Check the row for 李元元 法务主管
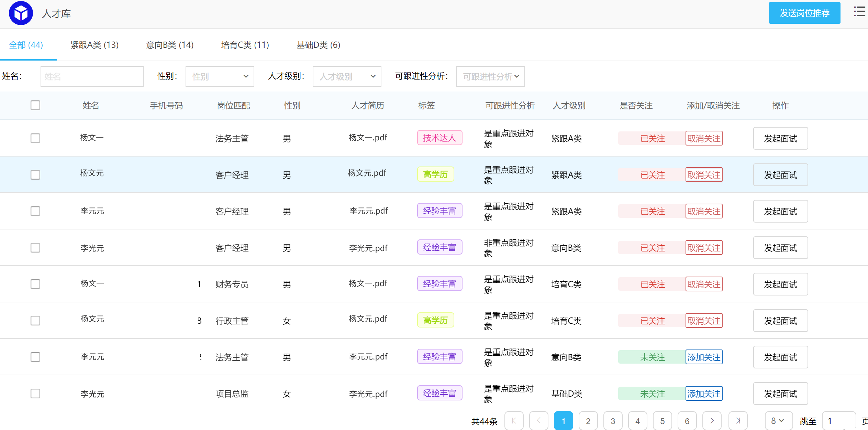This screenshot has height=430, width=868. (35, 357)
